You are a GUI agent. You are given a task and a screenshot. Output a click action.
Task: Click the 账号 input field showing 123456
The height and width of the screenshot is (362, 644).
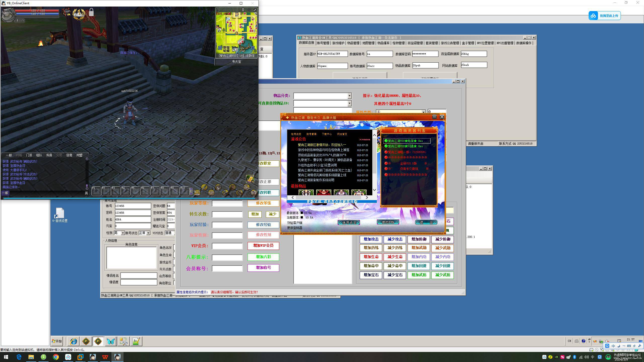(x=133, y=206)
